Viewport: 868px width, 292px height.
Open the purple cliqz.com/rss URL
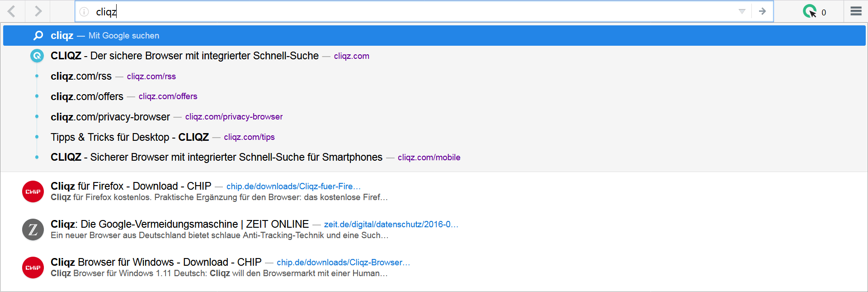point(151,77)
